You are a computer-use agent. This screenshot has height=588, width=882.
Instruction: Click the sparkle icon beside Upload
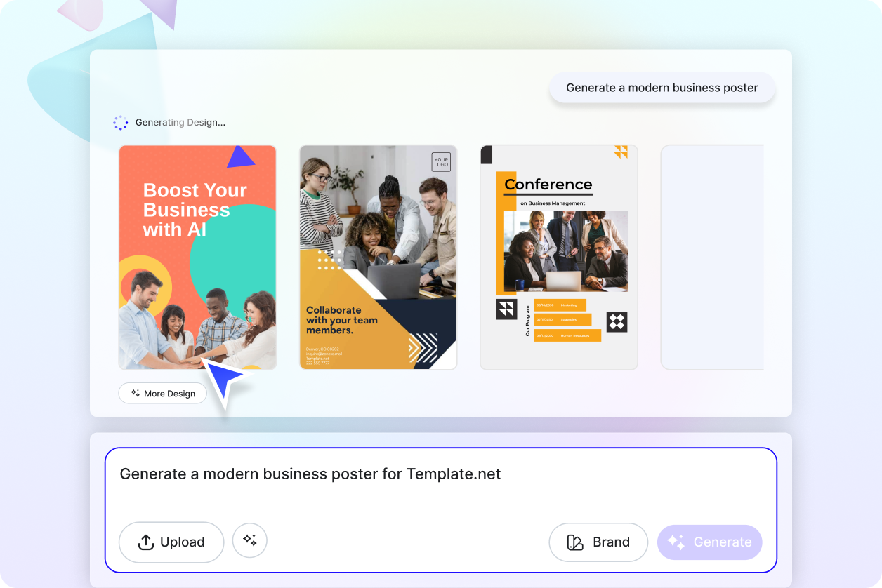249,540
